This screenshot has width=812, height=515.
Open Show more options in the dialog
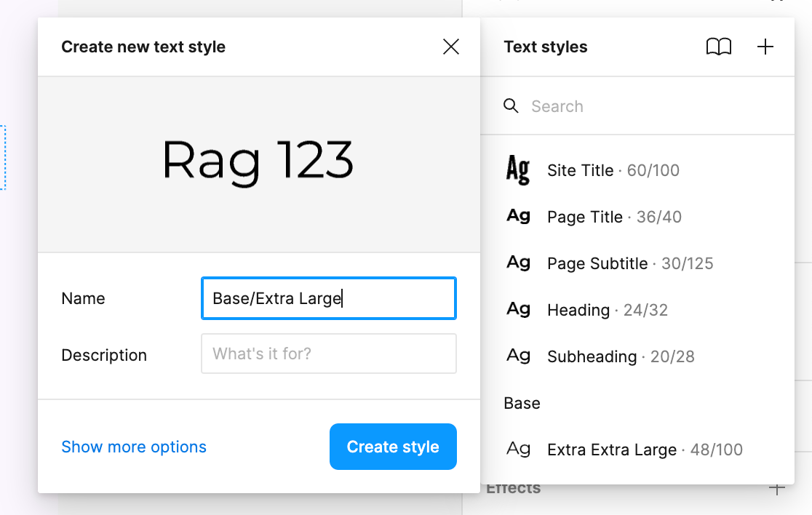(x=134, y=447)
